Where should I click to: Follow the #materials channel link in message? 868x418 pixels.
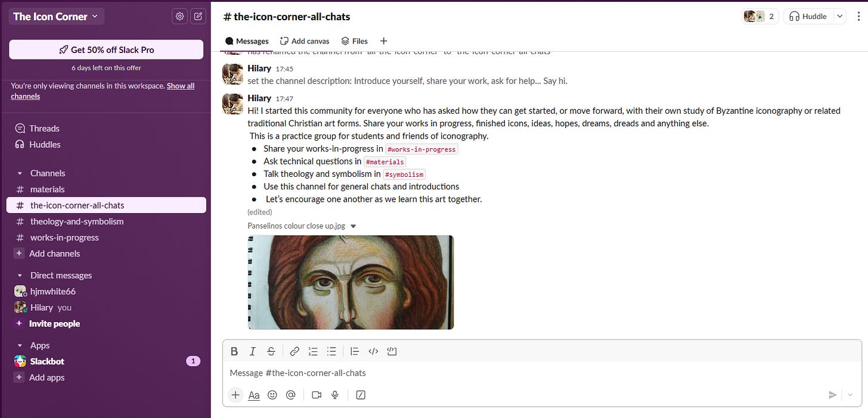click(385, 162)
